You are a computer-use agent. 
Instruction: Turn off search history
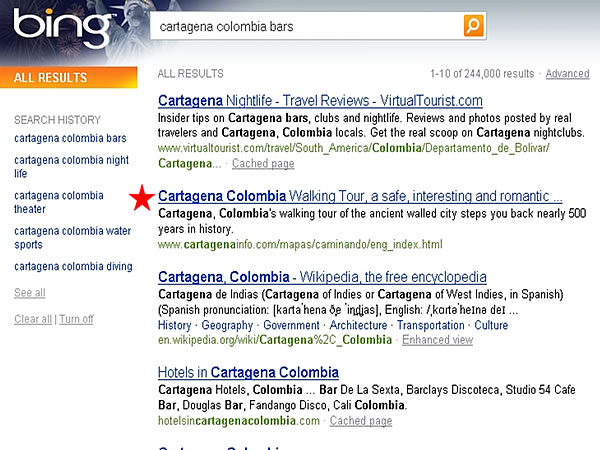(x=76, y=319)
